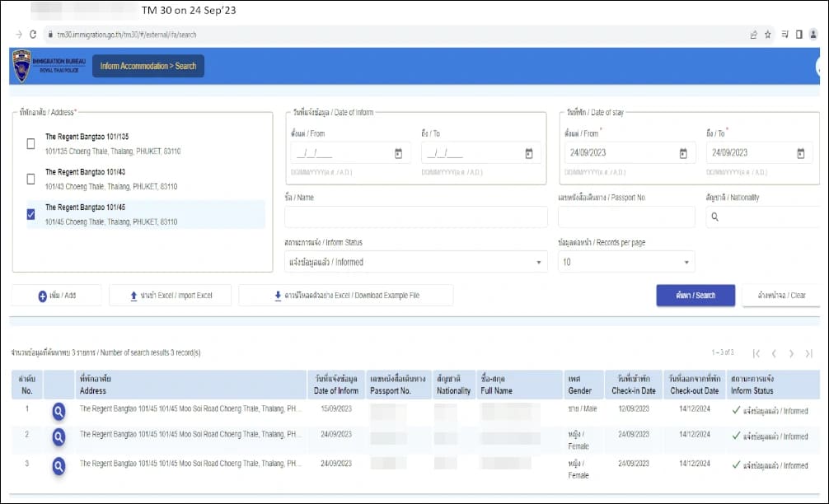Click the 12/09/2023 check-in date cell
829x504 pixels.
634,409
